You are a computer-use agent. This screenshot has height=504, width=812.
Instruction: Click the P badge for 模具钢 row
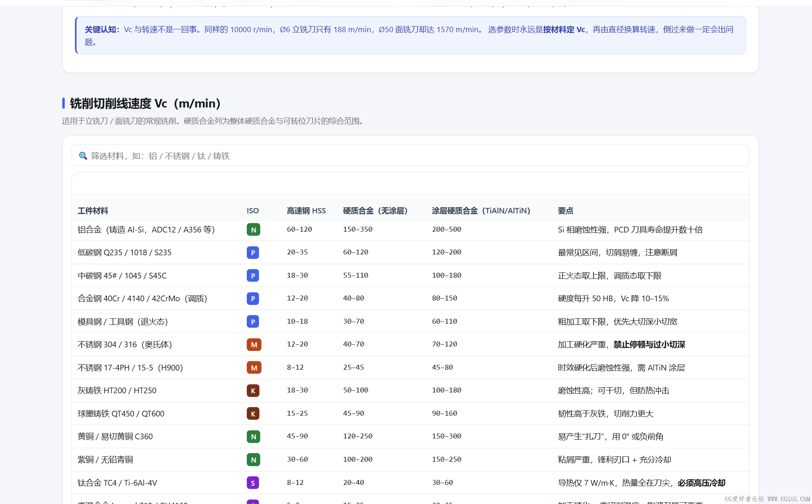coord(253,322)
